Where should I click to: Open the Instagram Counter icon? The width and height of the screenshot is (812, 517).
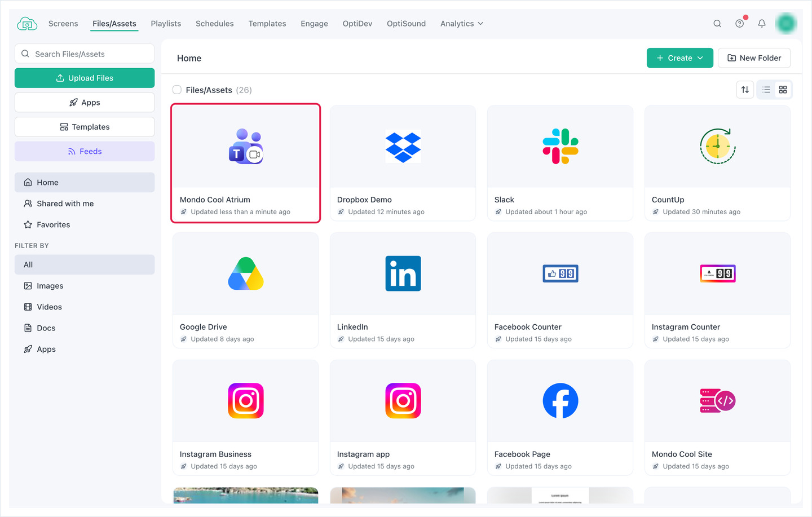tap(718, 273)
